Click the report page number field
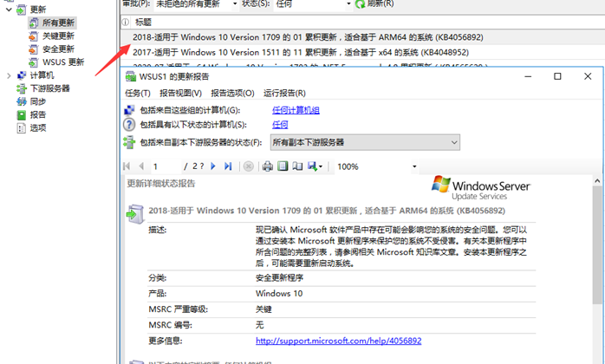 click(166, 166)
